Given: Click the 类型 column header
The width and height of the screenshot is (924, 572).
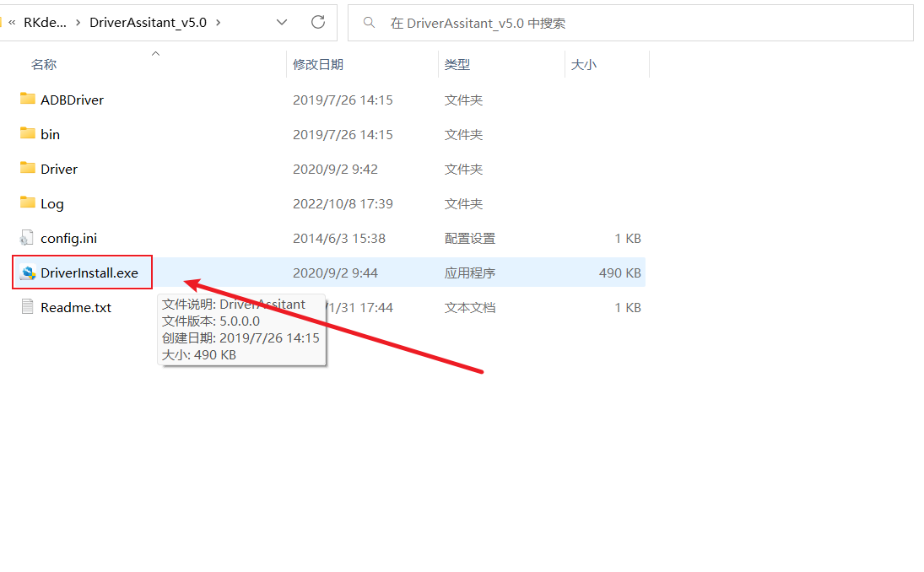Looking at the screenshot, I should click(457, 63).
